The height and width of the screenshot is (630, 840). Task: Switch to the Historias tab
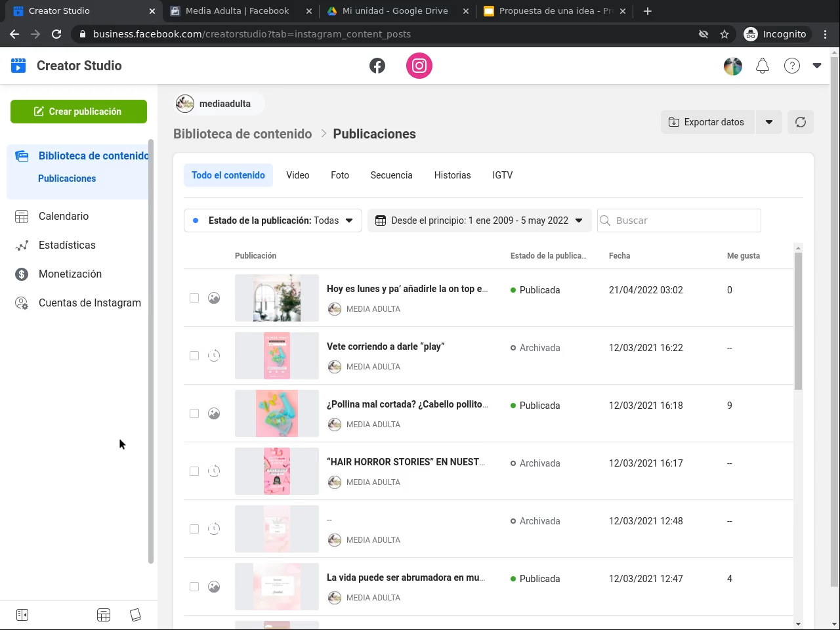(453, 175)
